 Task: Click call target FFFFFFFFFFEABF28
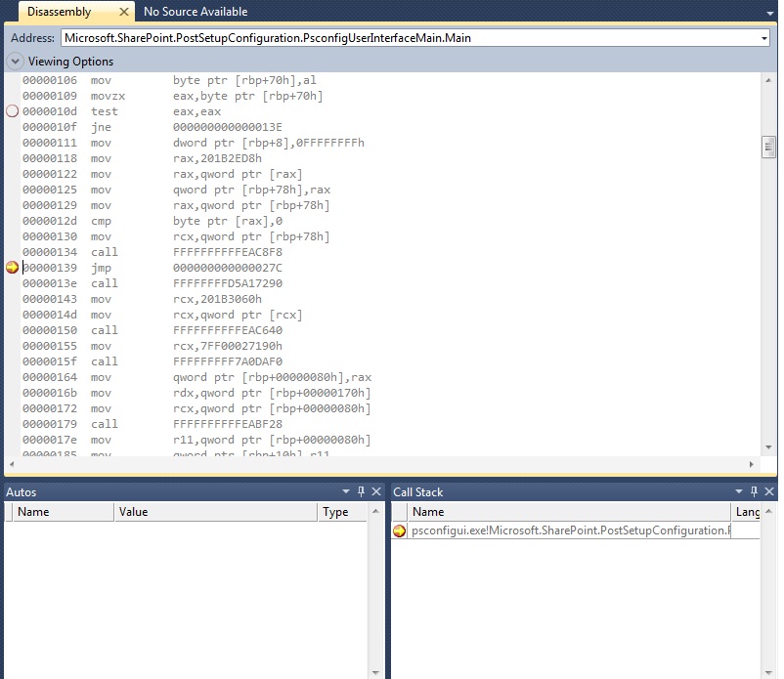[x=228, y=424]
